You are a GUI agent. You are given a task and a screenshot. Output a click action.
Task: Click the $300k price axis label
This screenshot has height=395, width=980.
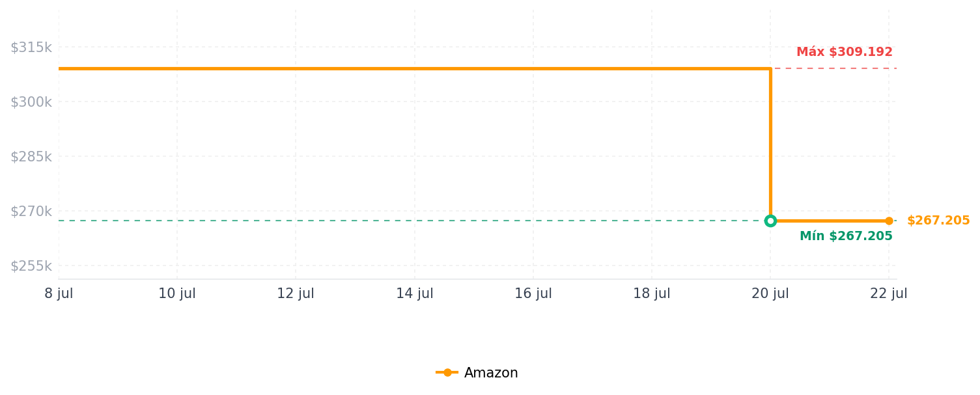31,102
